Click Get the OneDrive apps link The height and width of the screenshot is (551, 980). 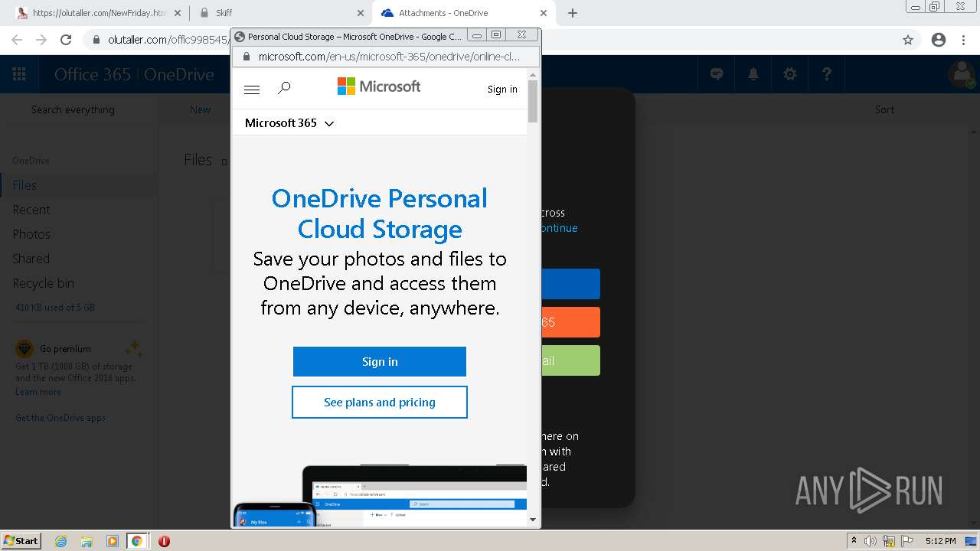point(60,418)
